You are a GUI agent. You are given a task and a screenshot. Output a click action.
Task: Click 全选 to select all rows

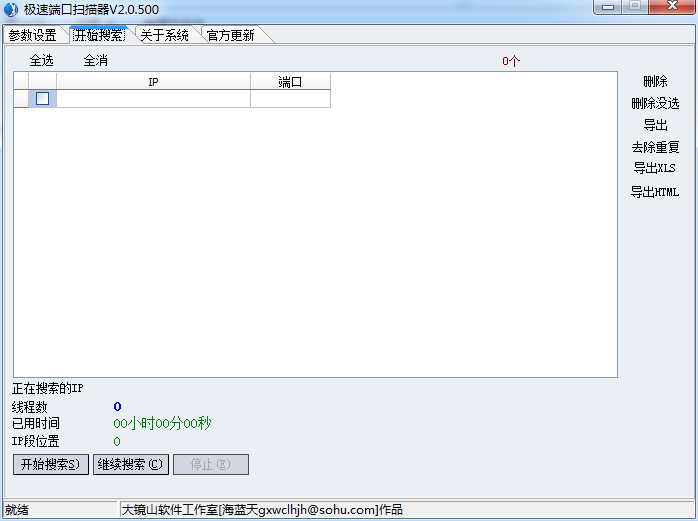pyautogui.click(x=41, y=61)
